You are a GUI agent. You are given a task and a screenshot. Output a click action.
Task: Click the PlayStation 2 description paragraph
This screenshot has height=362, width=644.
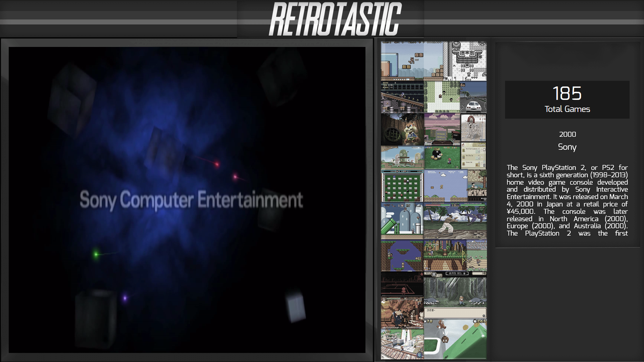(x=567, y=200)
